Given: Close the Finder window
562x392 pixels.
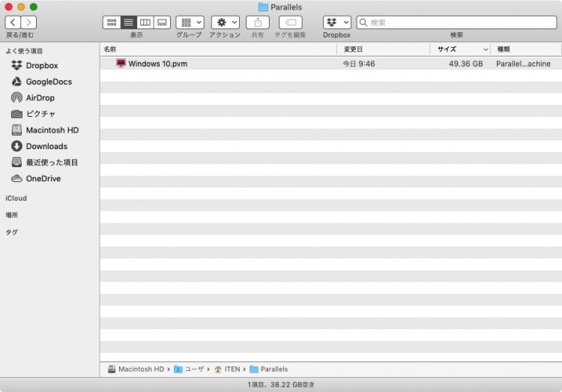Looking at the screenshot, I should coord(8,7).
